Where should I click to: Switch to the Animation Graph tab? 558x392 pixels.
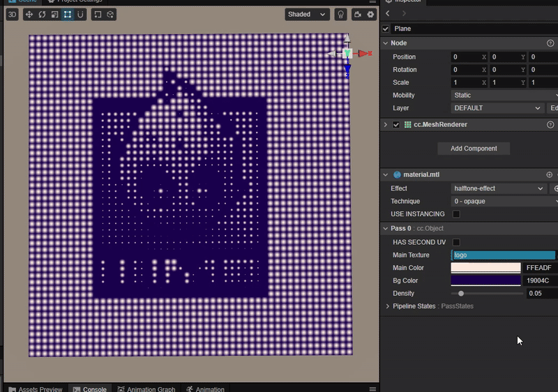[x=146, y=389]
